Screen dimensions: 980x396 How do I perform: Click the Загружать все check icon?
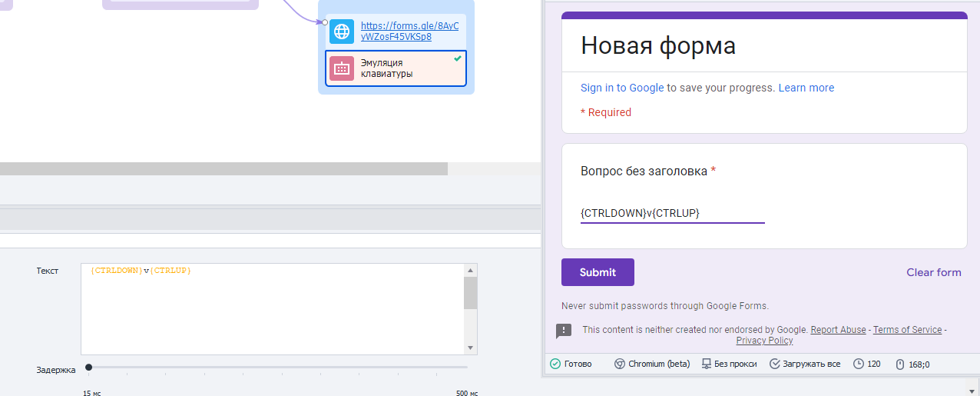tap(775, 364)
